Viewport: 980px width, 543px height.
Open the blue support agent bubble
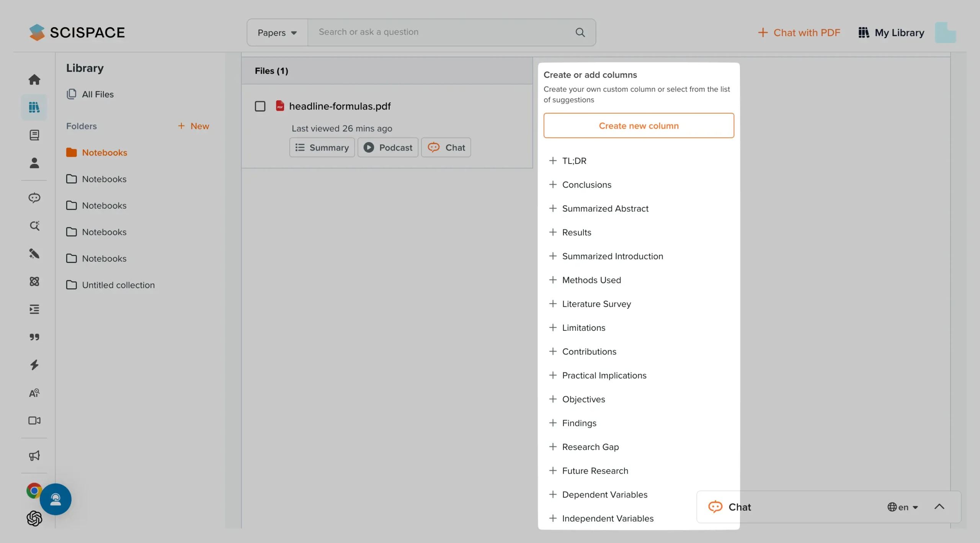coord(56,499)
